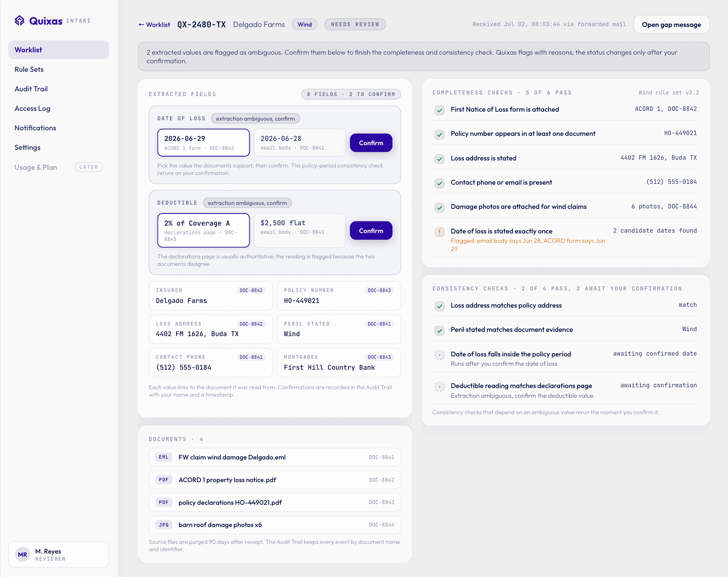
Task: Toggle Damage photos attached check mark
Action: point(440,207)
